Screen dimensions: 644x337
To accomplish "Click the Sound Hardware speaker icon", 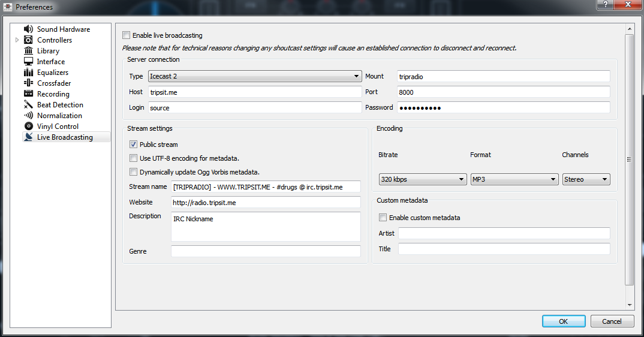I will coord(28,29).
